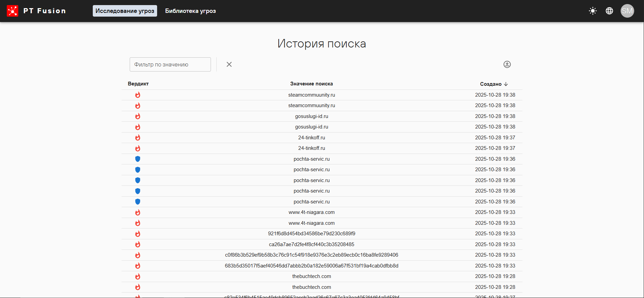Open the language globe menu

[609, 11]
